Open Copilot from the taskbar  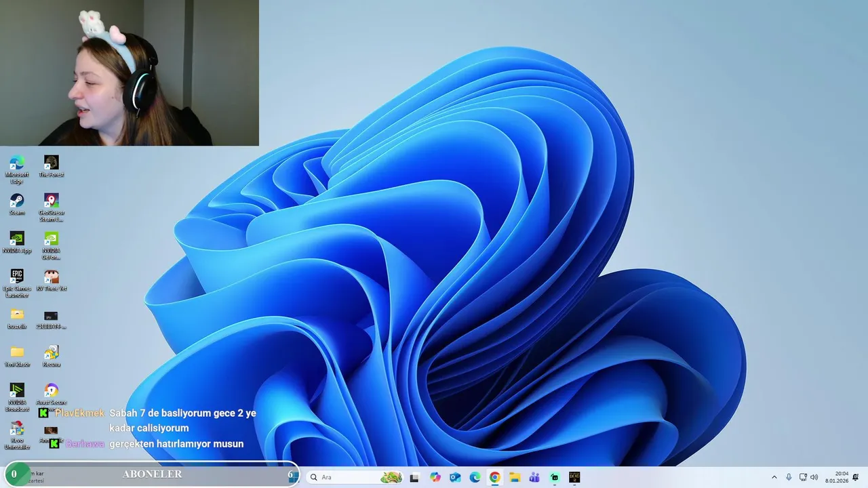point(435,477)
